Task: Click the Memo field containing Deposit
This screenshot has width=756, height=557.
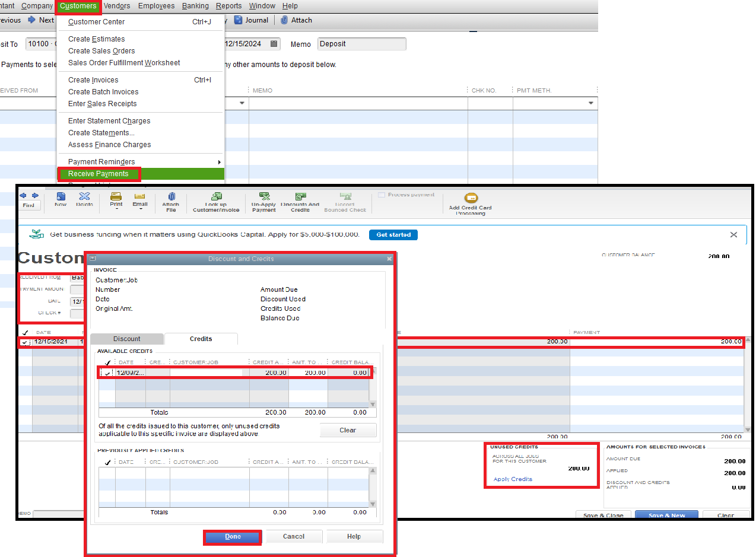Action: (x=362, y=44)
